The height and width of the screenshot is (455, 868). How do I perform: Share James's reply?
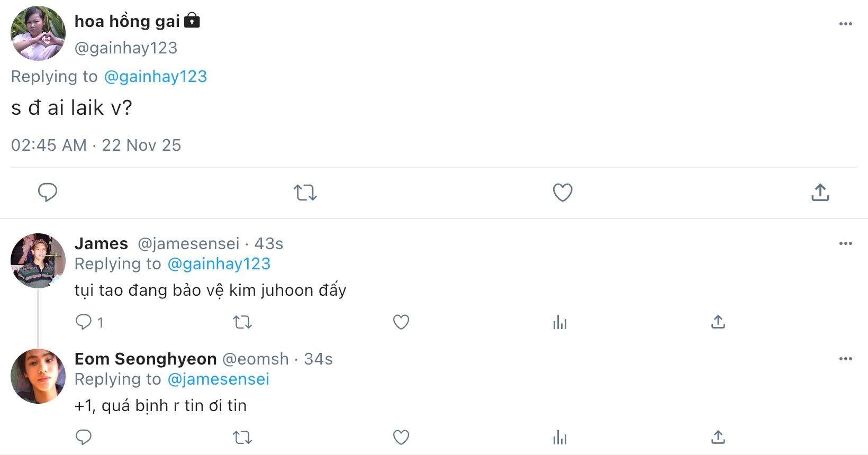click(718, 322)
